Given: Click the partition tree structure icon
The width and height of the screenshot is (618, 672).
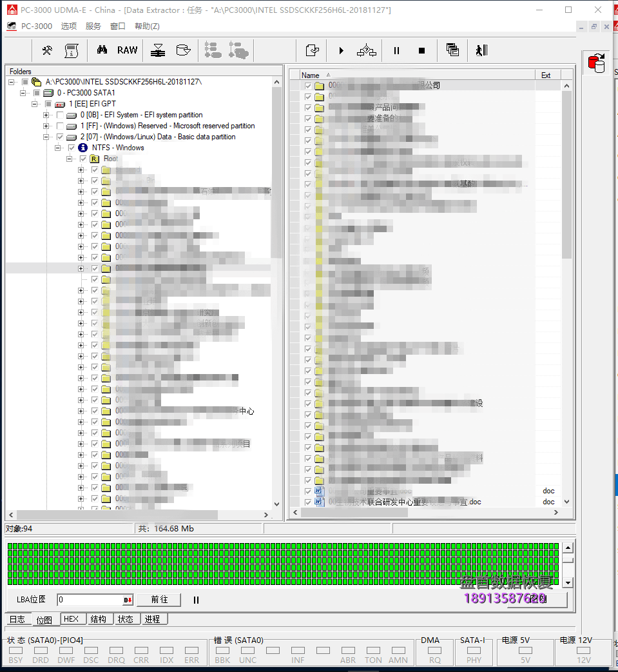Looking at the screenshot, I should point(213,50).
